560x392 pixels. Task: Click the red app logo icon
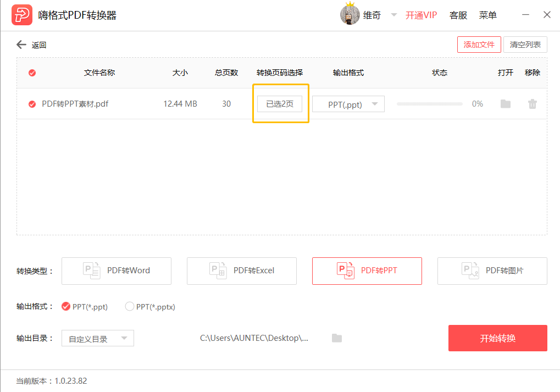point(22,15)
